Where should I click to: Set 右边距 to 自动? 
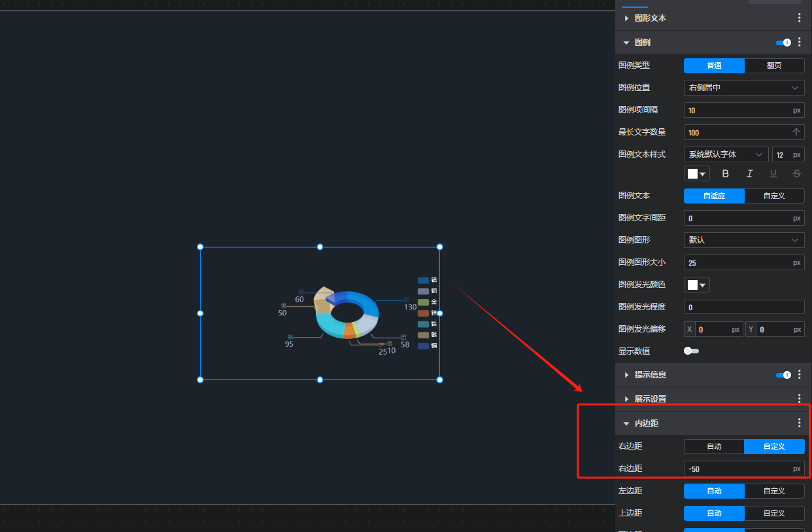point(714,446)
